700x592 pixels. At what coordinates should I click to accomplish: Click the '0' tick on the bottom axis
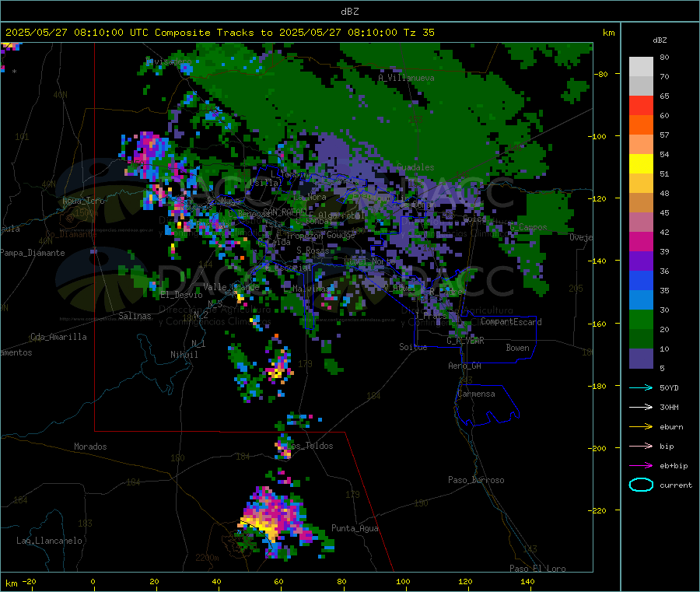pyautogui.click(x=93, y=581)
